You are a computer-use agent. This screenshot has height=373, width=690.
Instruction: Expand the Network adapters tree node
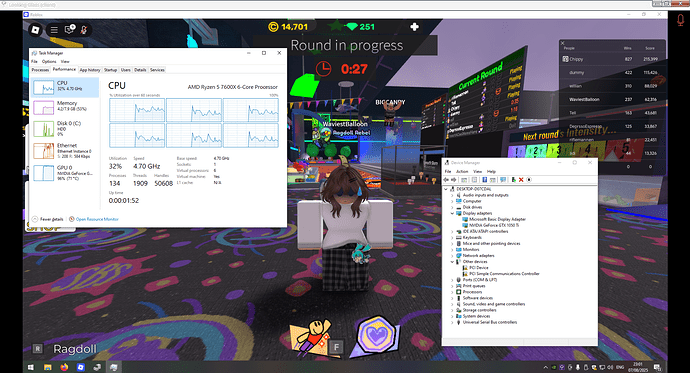click(452, 256)
